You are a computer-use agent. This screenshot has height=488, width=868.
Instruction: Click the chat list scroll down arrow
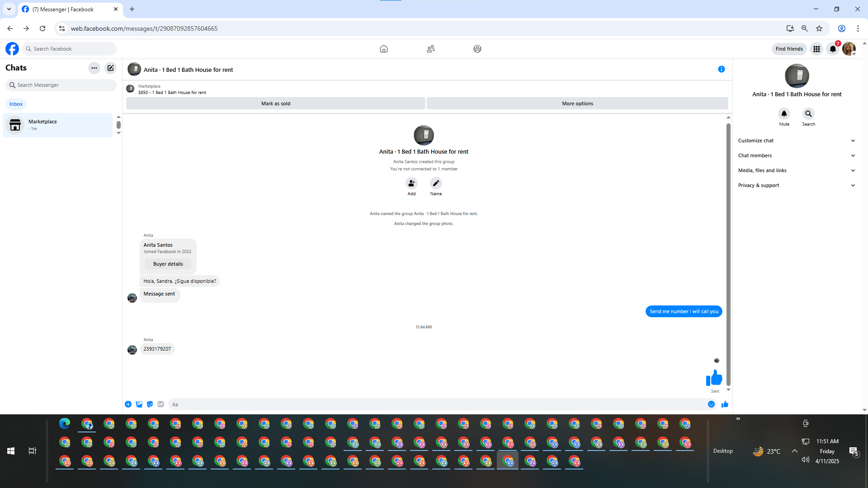118,133
